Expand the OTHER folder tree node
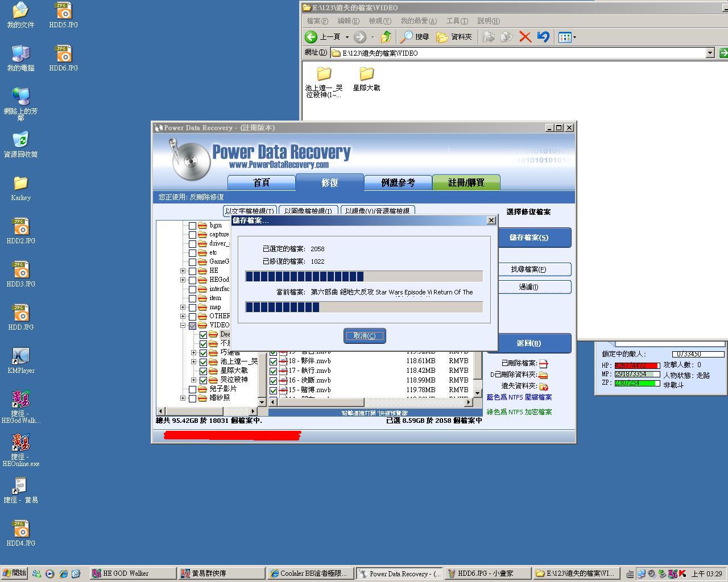The image size is (728, 582). (x=183, y=316)
